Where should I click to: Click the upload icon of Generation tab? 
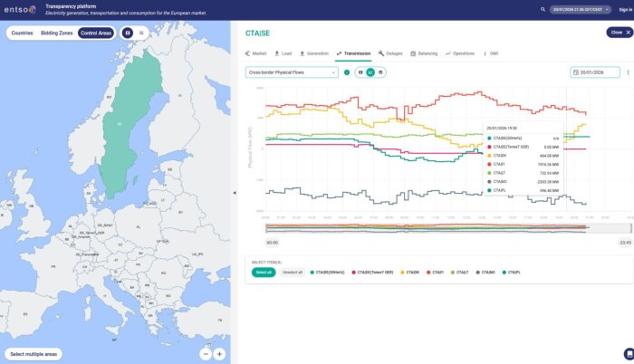pyautogui.click(x=302, y=53)
